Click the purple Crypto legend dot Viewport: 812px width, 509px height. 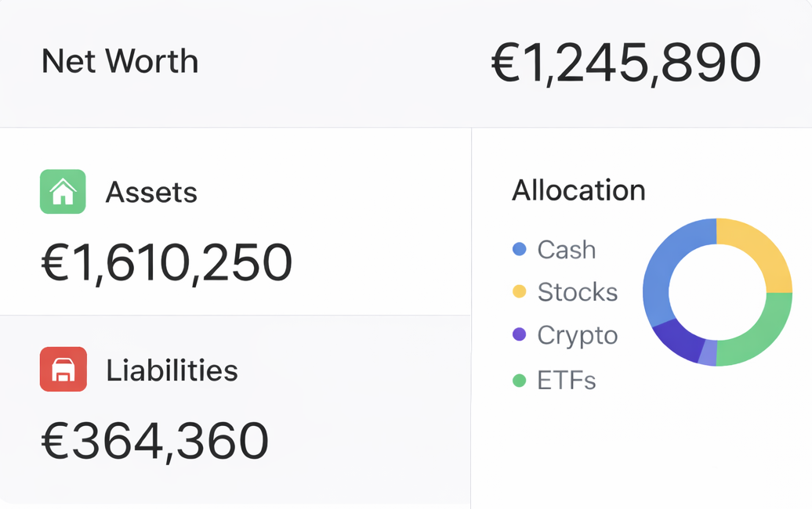(519, 335)
